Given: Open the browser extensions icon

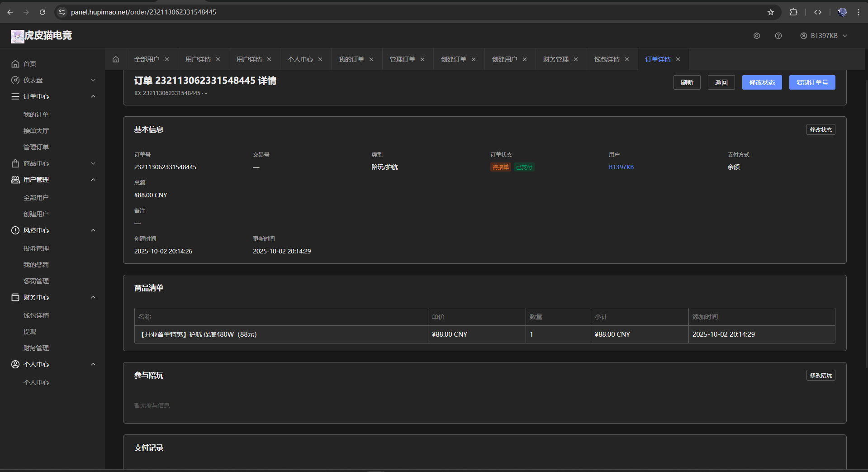Looking at the screenshot, I should click(x=793, y=12).
